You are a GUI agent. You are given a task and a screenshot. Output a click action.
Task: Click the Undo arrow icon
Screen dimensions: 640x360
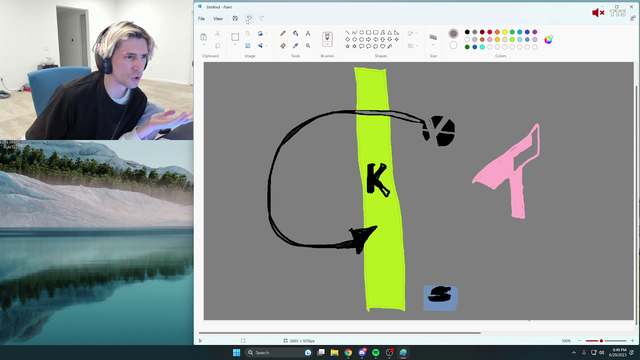249,18
